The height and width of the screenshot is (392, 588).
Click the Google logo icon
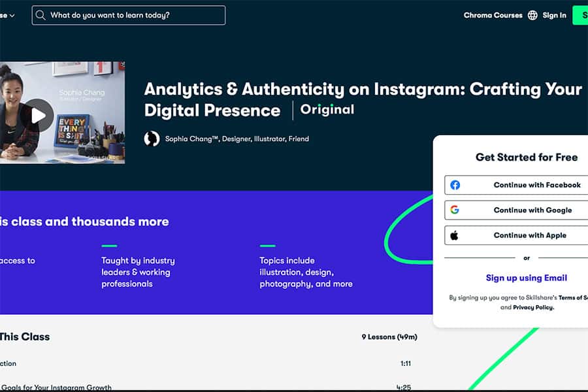(x=455, y=210)
